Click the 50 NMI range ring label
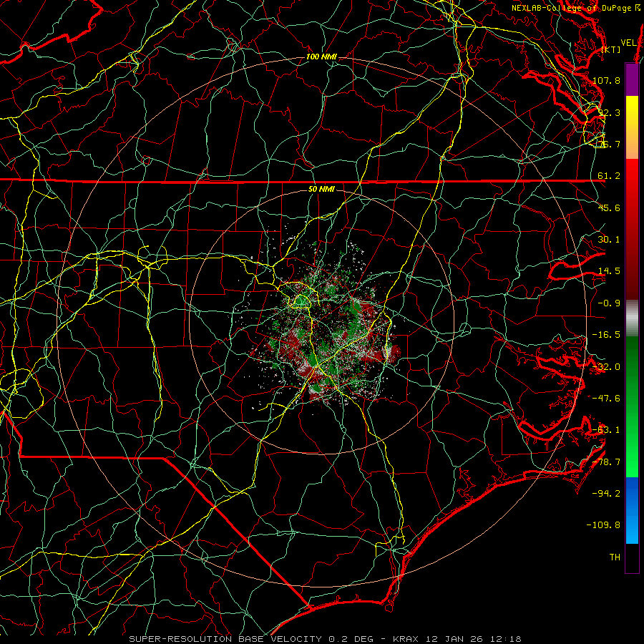The width and height of the screenshot is (644, 644). tap(321, 190)
